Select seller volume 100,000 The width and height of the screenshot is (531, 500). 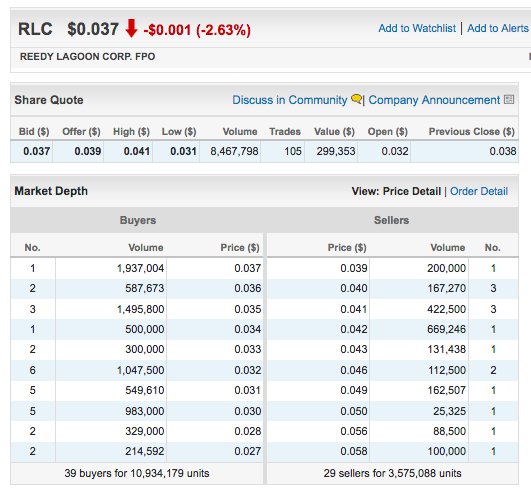tap(446, 451)
